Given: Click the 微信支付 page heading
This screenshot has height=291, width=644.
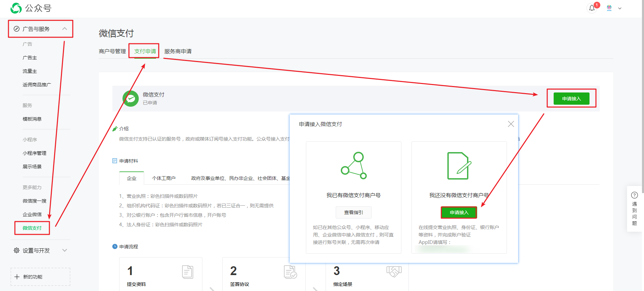Looking at the screenshot, I should pos(116,33).
